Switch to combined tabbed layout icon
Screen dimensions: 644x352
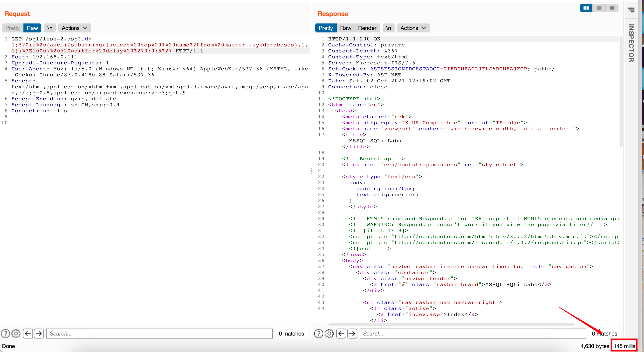(612, 8)
